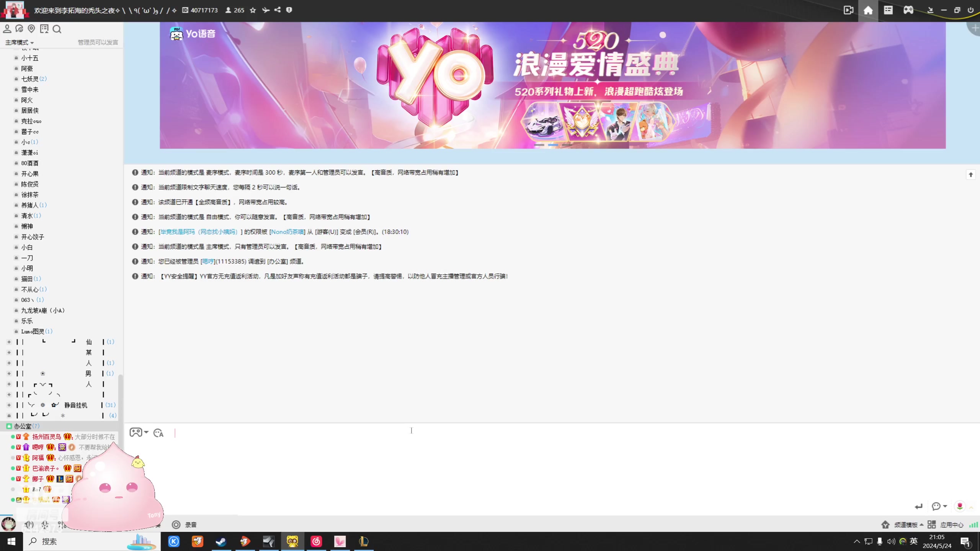Click the share icon in the title bar
980x551 pixels.
tap(278, 10)
